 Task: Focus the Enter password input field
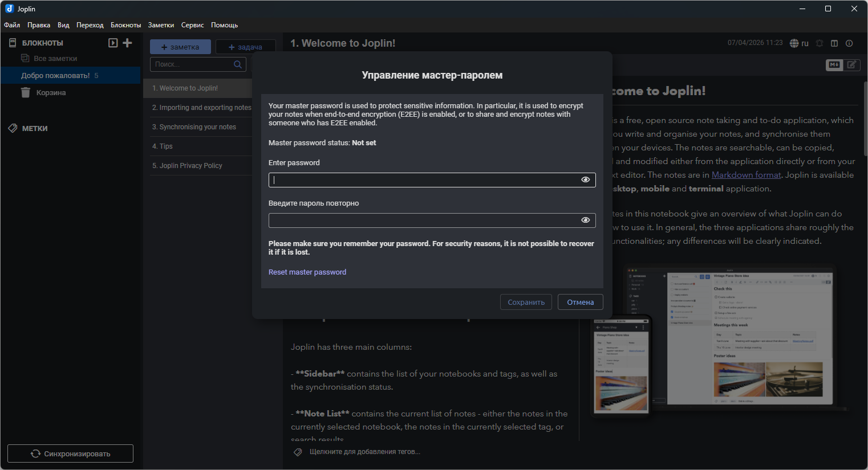[x=432, y=180]
